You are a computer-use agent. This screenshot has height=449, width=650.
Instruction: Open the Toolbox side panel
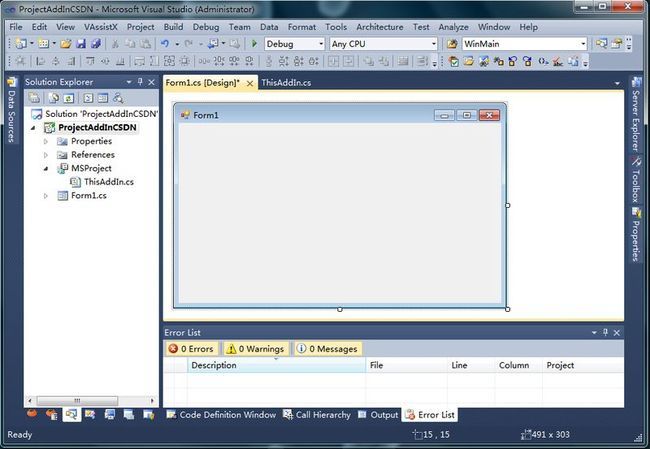[636, 180]
